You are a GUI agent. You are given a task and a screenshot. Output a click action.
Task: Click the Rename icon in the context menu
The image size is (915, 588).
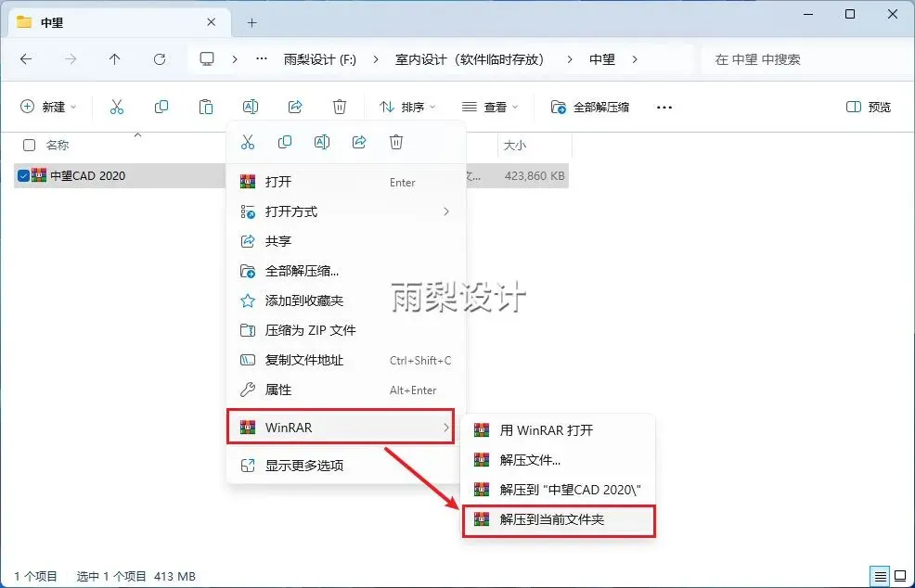coord(321,142)
